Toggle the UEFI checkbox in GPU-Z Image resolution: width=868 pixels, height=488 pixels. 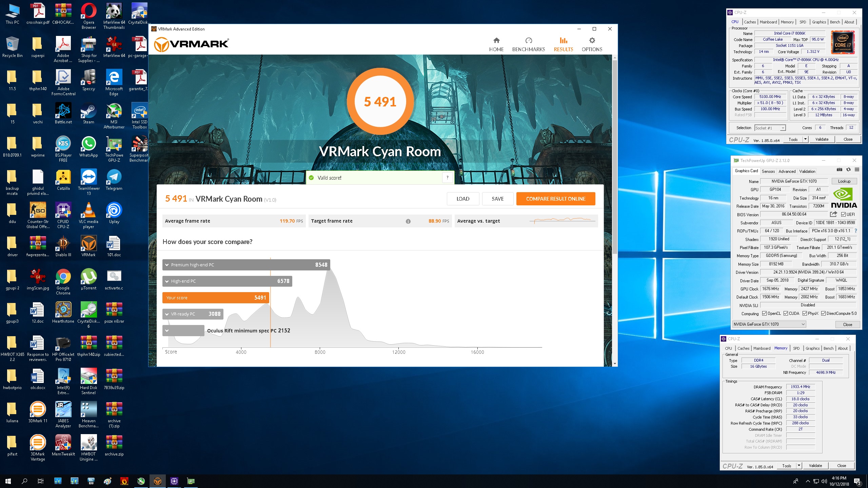(x=843, y=214)
